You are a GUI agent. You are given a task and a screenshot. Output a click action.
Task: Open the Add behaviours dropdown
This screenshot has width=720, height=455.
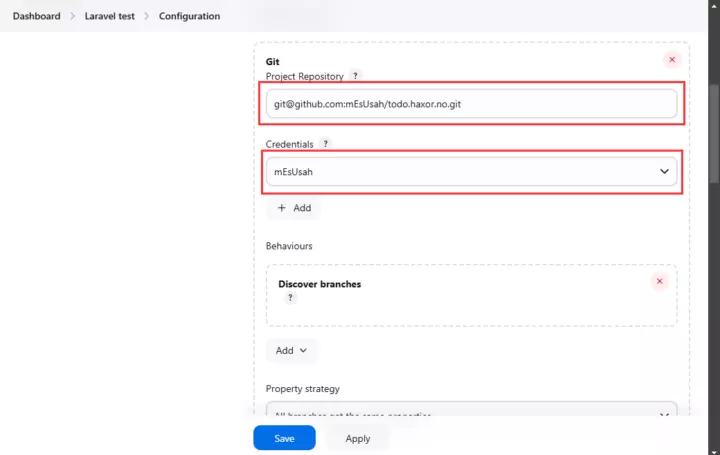point(291,350)
